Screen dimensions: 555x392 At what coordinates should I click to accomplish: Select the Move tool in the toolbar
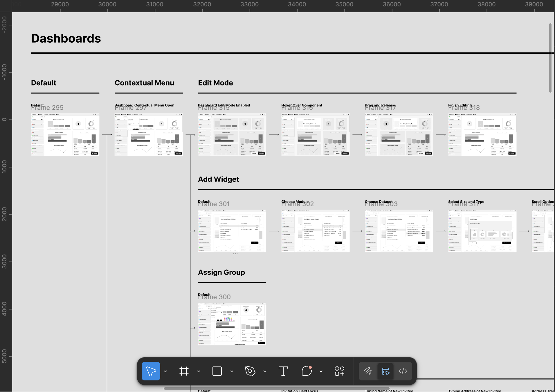(151, 371)
